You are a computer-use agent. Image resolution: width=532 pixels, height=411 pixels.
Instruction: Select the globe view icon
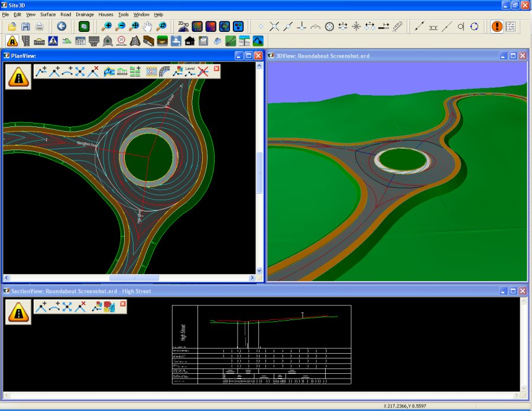click(x=224, y=27)
